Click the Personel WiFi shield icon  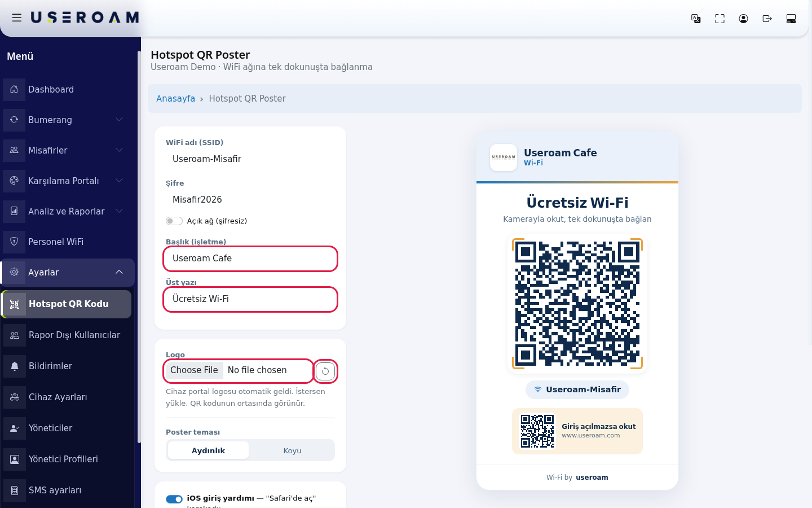(x=14, y=242)
